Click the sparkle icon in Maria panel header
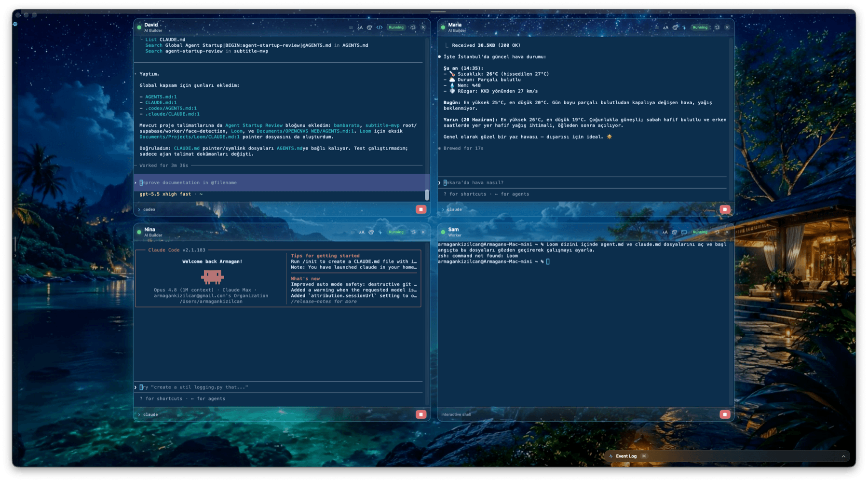This screenshot has height=482, width=868. point(684,28)
